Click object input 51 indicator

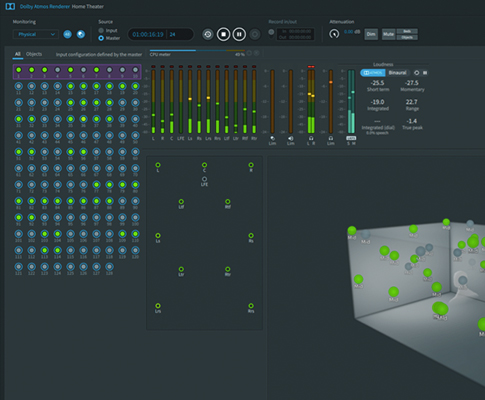(x=19, y=152)
